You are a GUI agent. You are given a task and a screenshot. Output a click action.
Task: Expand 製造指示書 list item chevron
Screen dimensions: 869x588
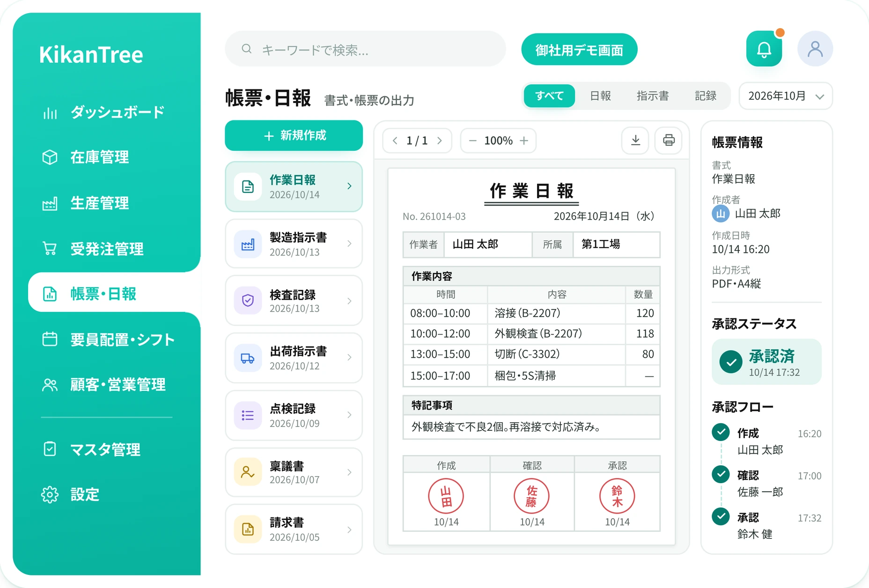click(349, 243)
